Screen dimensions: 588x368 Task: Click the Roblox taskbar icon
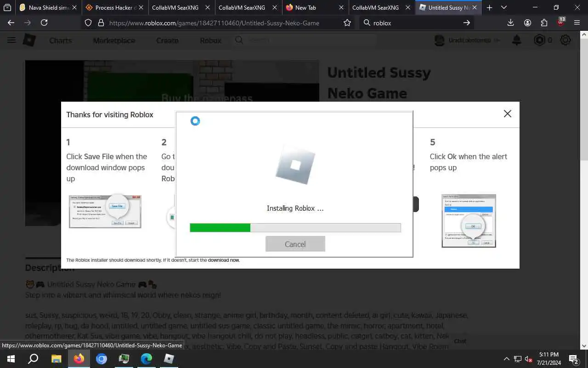pyautogui.click(x=169, y=359)
